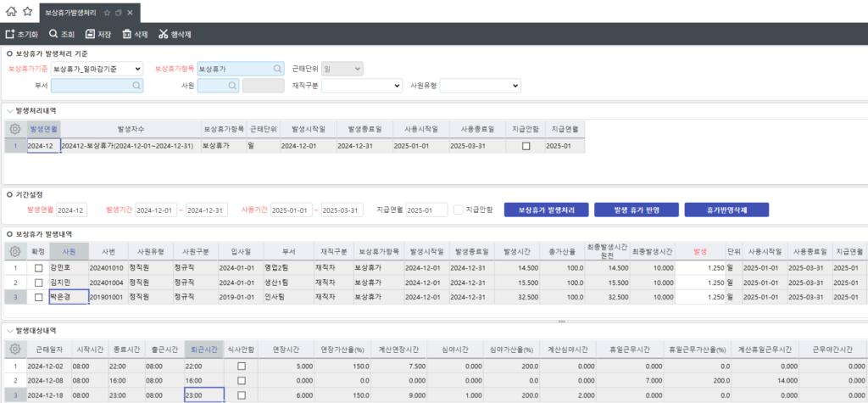The image size is (868, 403).
Task: Open gear settings of 보상휴가 발생내역 grid
Action: point(15,251)
